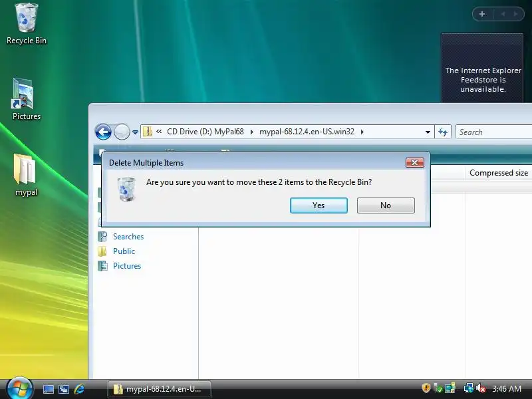Confirm deletion with the Yes button
The image size is (532, 399).
pos(319,205)
